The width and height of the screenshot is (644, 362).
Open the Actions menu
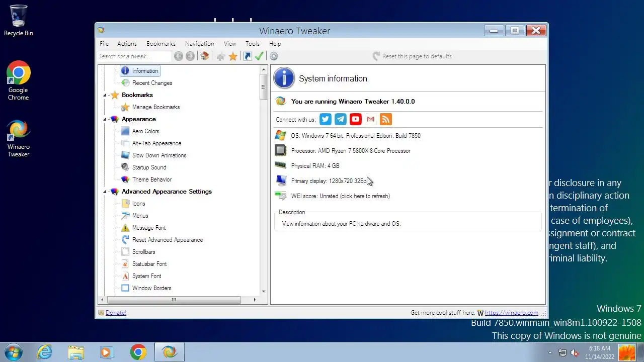[x=127, y=44]
